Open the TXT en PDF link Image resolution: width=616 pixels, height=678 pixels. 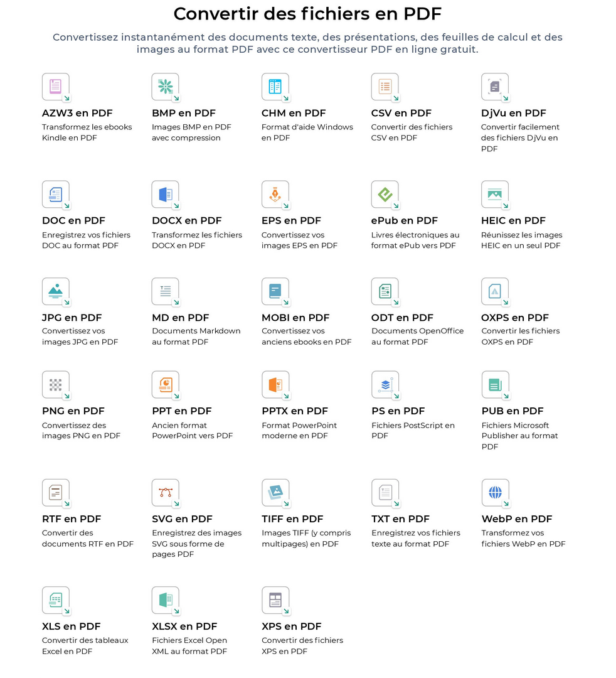pyautogui.click(x=400, y=519)
